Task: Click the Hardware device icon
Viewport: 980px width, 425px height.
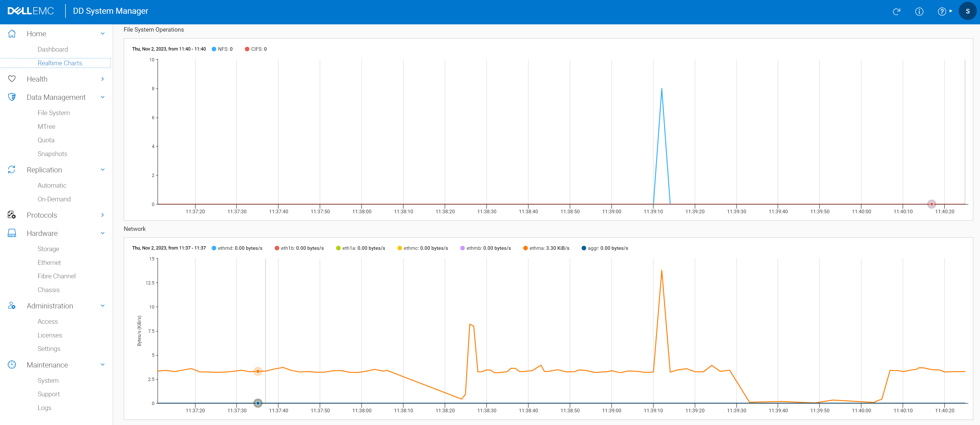Action: tap(12, 233)
